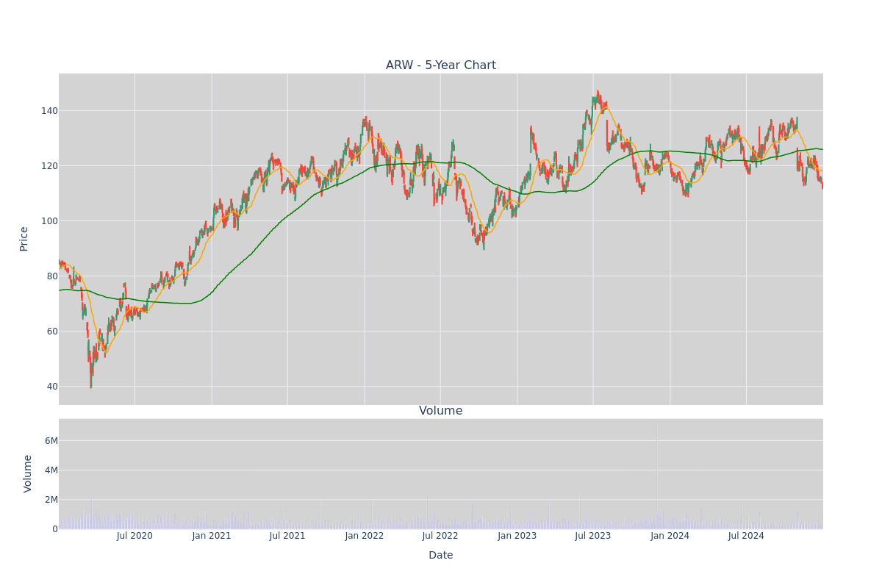Screen dimensions: 882x588
Task: Select the "Jan 2022" date tick
Action: point(365,536)
